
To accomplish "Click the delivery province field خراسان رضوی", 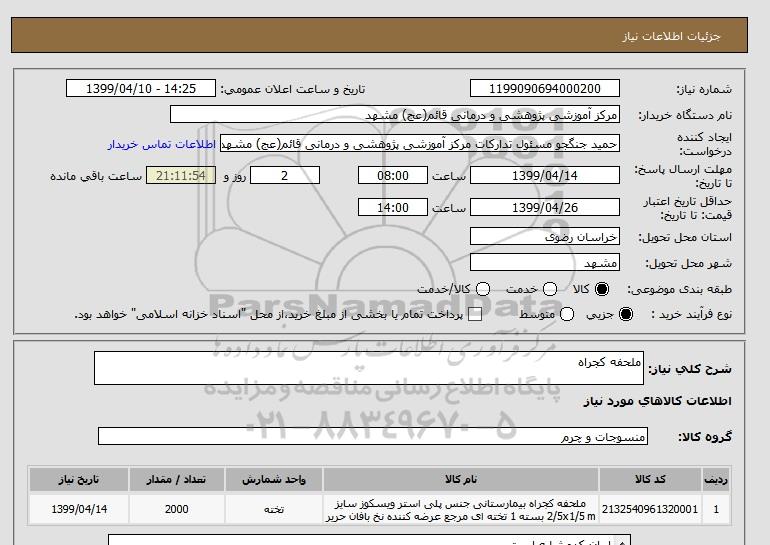I will coord(545,237).
